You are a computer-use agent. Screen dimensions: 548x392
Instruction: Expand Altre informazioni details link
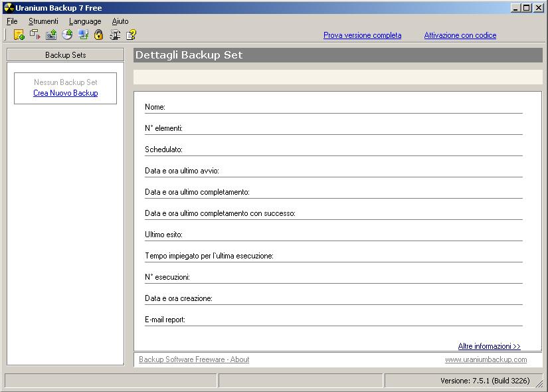[x=489, y=346]
